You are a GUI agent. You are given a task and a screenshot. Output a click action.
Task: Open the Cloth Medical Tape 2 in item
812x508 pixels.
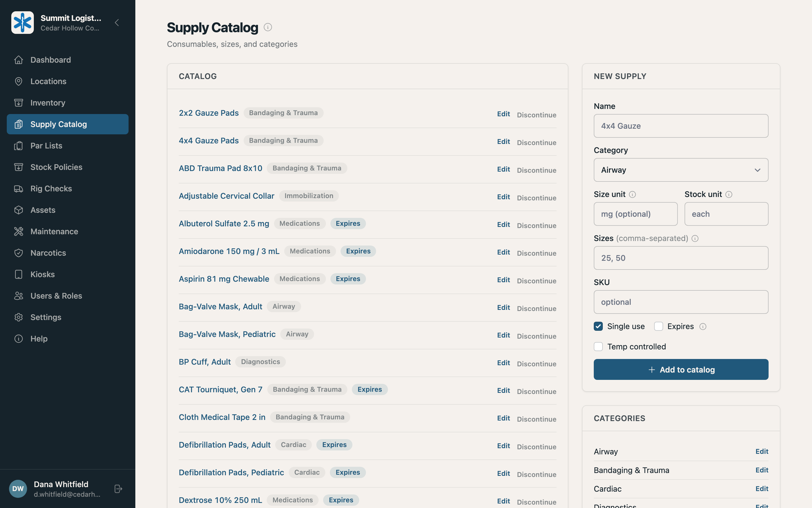[222, 417]
